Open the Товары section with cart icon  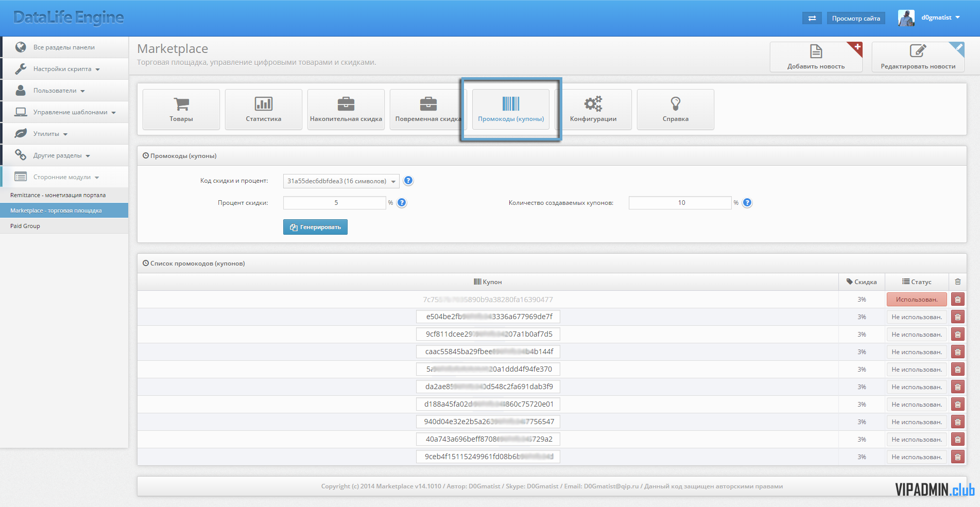(x=181, y=109)
